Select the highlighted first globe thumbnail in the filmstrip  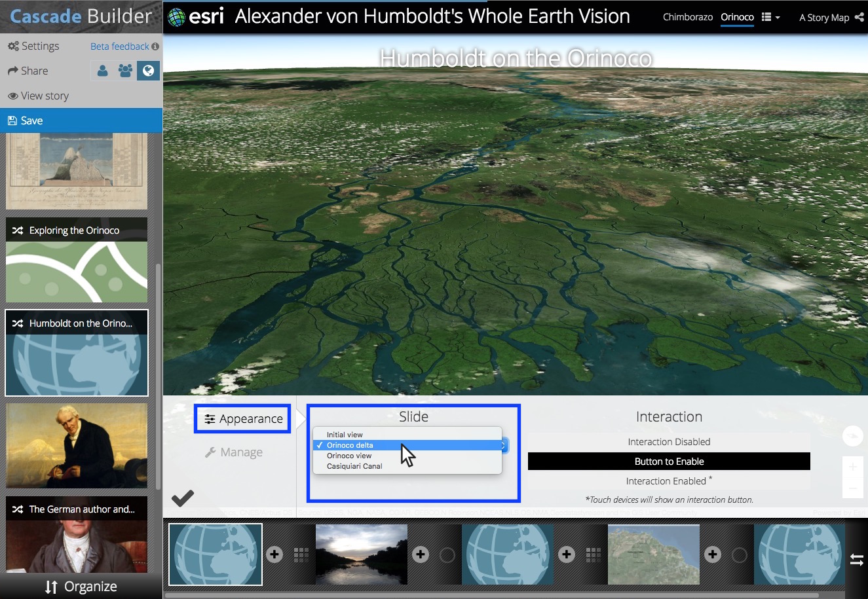click(x=216, y=554)
